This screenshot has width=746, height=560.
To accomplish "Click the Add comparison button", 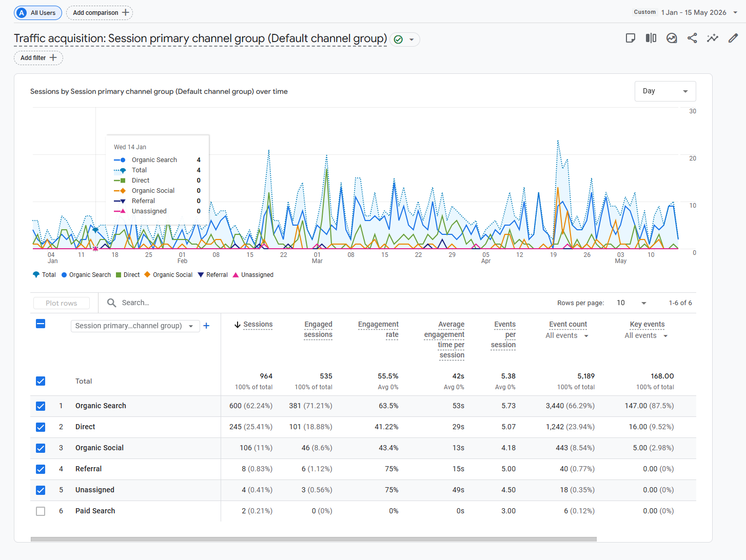I will click(100, 13).
